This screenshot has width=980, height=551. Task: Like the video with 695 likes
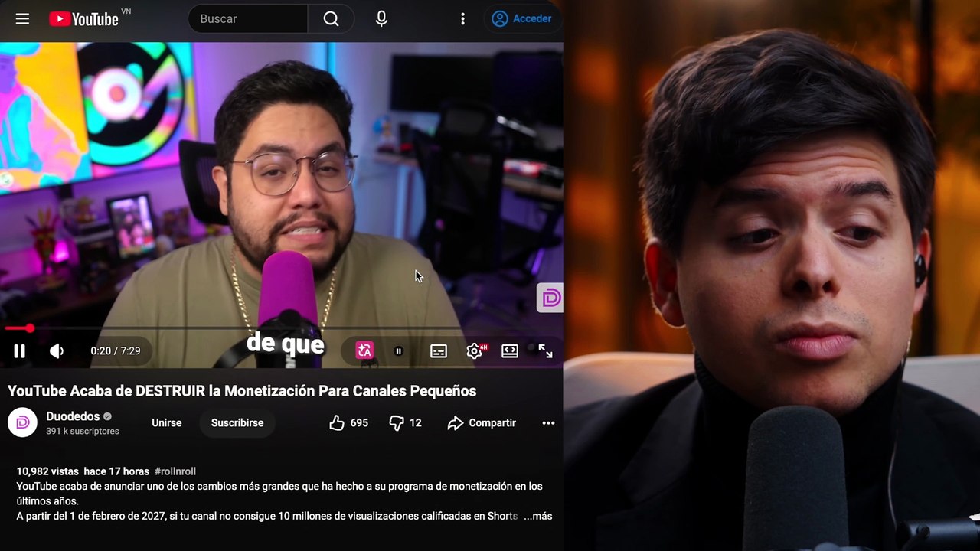[x=349, y=422]
